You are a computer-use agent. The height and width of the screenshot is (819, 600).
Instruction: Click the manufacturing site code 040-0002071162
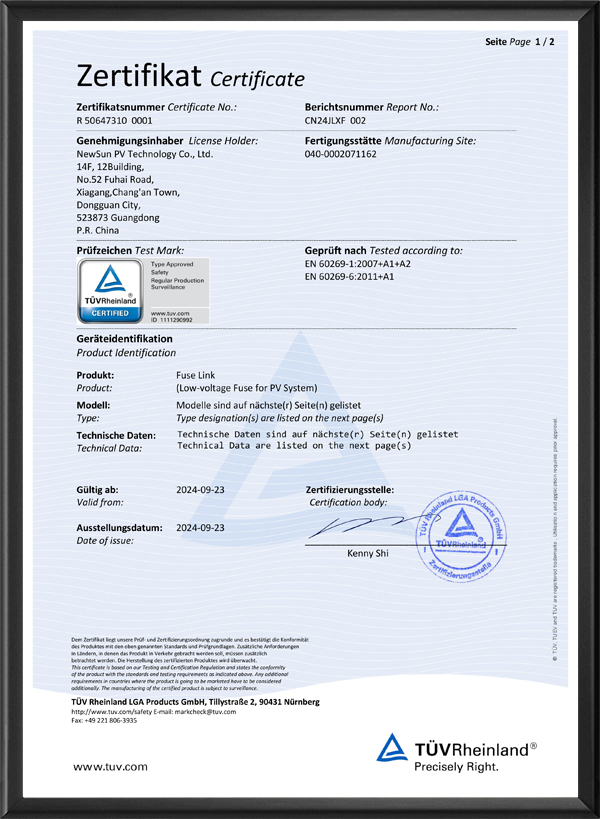point(340,154)
